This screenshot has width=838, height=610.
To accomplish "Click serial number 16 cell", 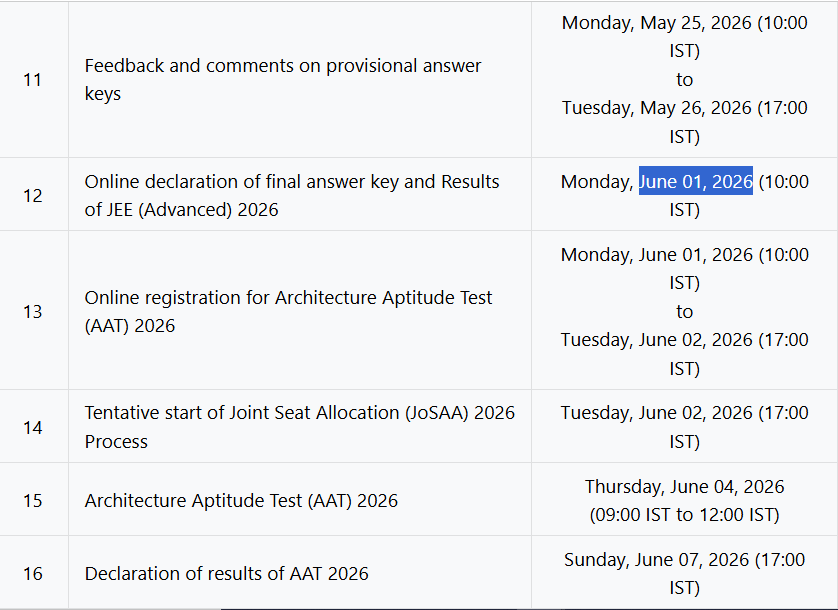I will click(x=32, y=573).
